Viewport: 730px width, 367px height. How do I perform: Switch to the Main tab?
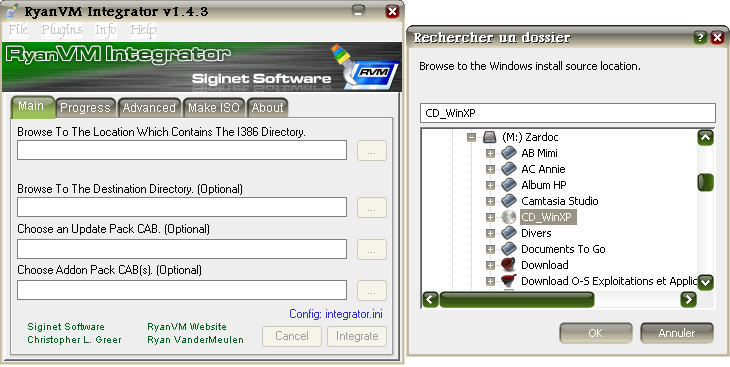[32, 106]
